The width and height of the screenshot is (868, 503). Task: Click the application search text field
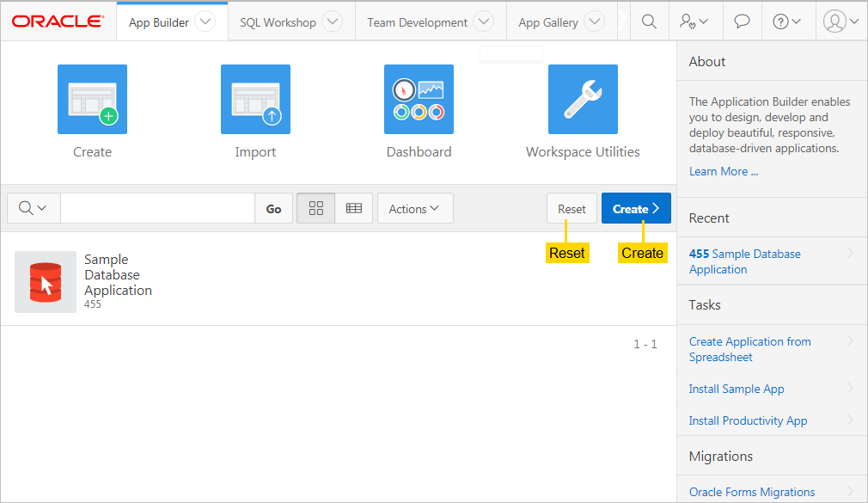[157, 209]
